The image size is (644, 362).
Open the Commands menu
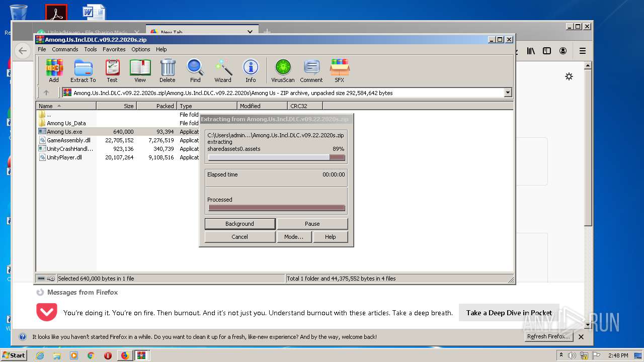coord(65,49)
